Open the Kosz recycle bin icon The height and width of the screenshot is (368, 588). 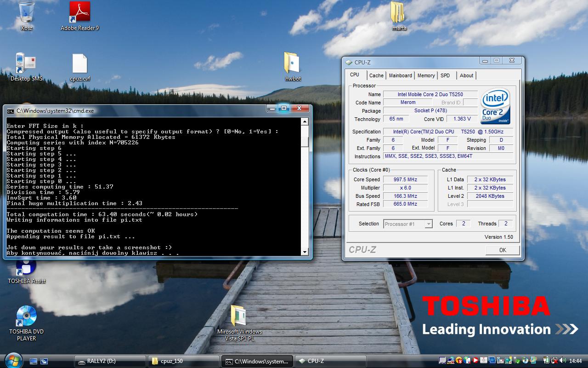coord(27,16)
